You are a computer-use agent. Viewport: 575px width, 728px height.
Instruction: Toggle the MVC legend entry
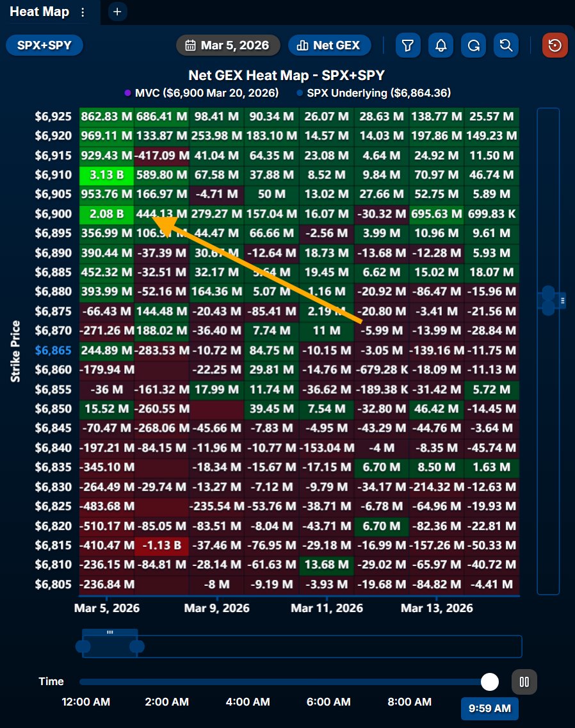click(x=202, y=93)
